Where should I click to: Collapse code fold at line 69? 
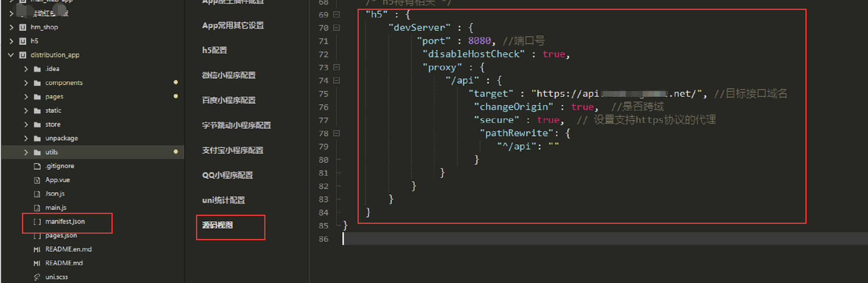click(x=336, y=15)
